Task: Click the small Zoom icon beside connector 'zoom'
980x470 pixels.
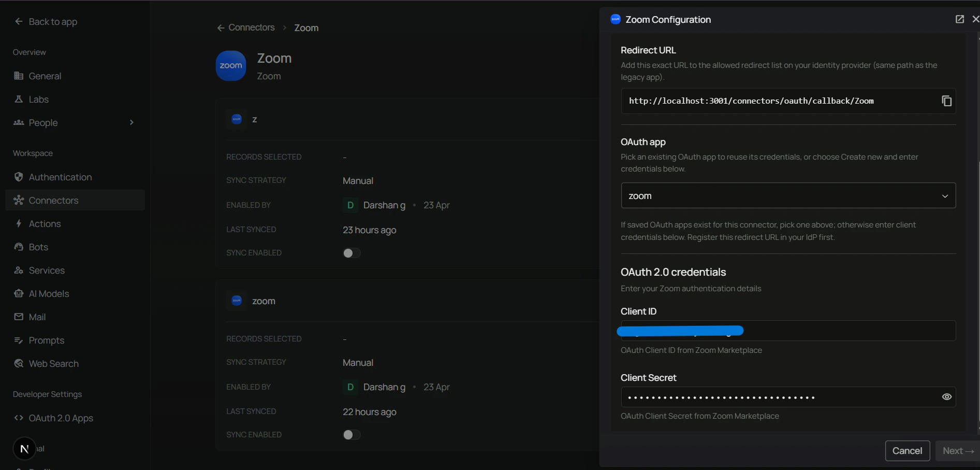Action: point(237,301)
